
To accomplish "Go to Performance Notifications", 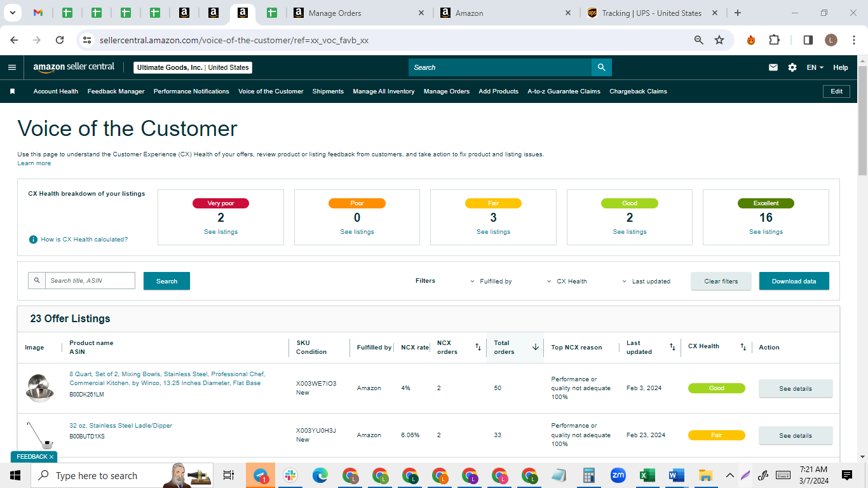I will coord(191,91).
